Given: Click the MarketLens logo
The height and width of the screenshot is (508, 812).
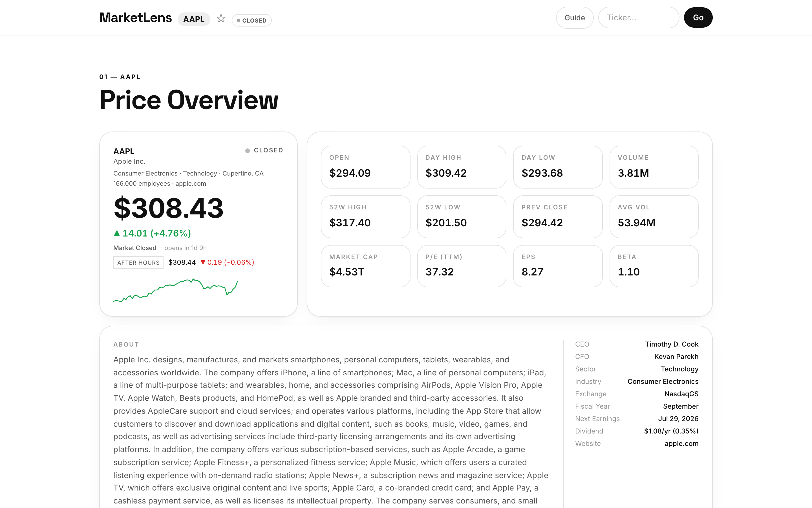Looking at the screenshot, I should (136, 18).
